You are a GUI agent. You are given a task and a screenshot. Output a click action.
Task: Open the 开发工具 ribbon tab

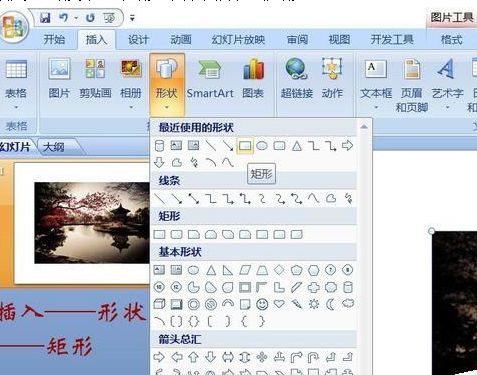tap(392, 40)
